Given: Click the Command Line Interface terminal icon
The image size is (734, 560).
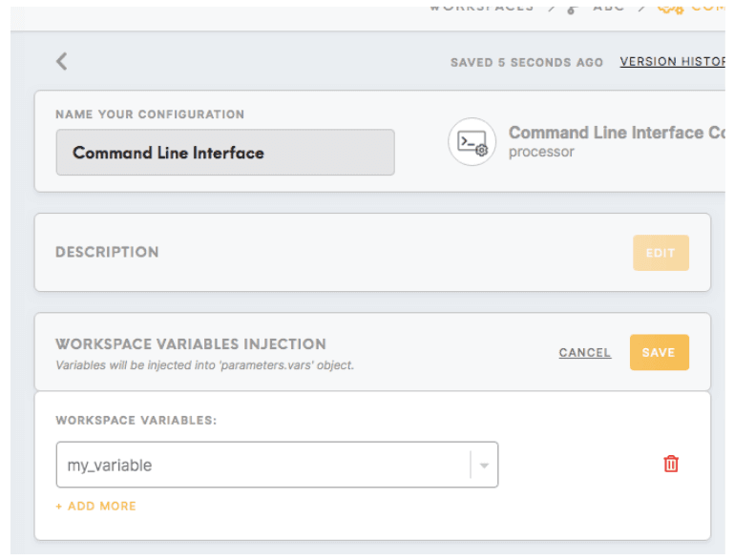Looking at the screenshot, I should (x=472, y=142).
